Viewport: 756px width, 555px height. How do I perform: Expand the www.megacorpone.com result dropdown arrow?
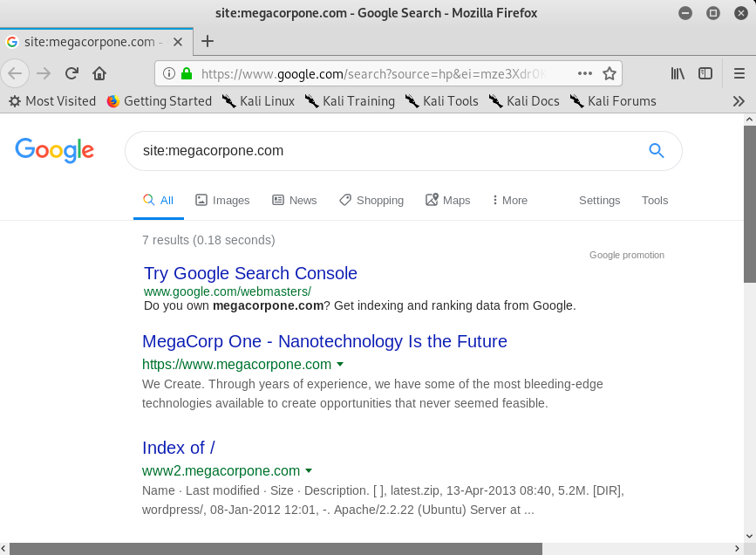pyautogui.click(x=340, y=365)
